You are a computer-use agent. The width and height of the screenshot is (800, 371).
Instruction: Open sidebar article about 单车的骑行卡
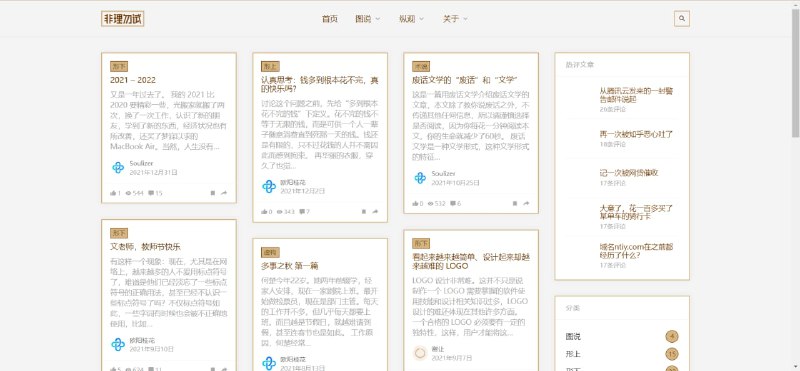click(x=636, y=212)
